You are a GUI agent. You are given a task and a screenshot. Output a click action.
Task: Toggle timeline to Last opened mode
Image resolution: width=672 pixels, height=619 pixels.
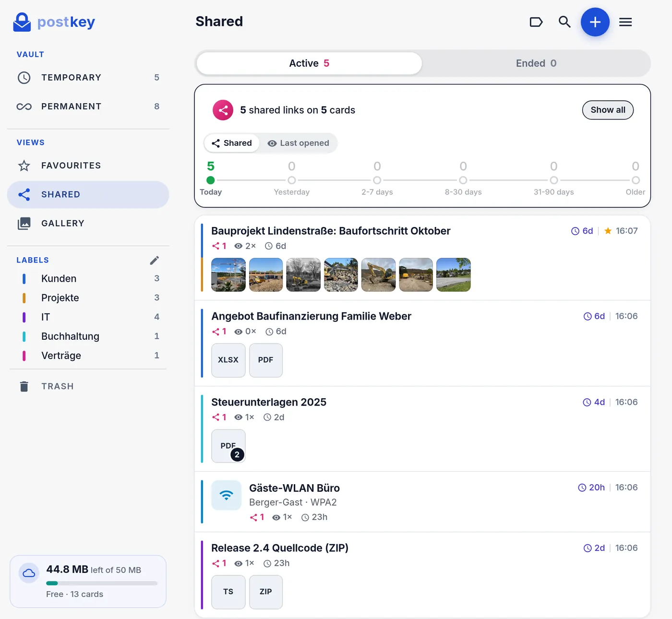click(x=299, y=143)
